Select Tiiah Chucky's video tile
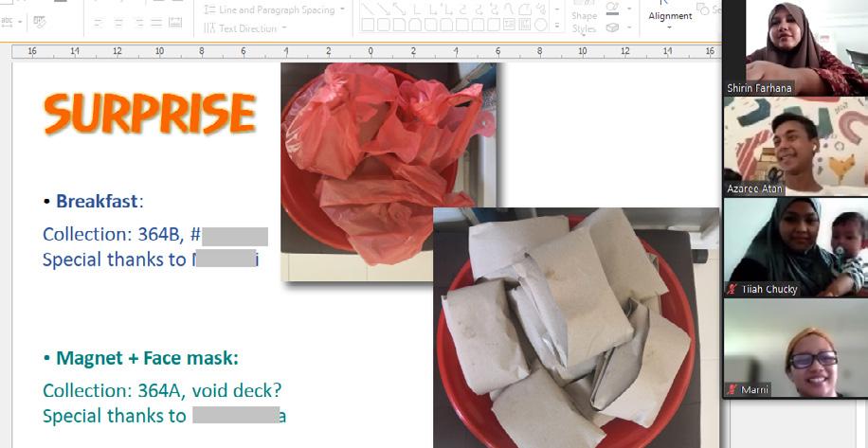Viewport: 868px width, 448px height. tap(795, 247)
